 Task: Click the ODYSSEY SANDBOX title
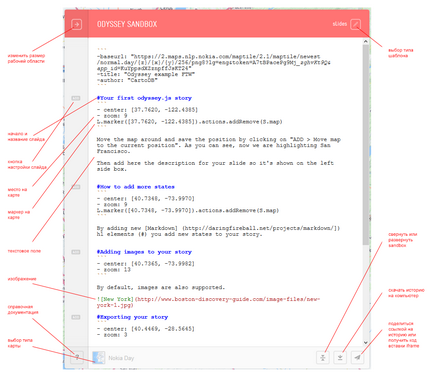[127, 24]
